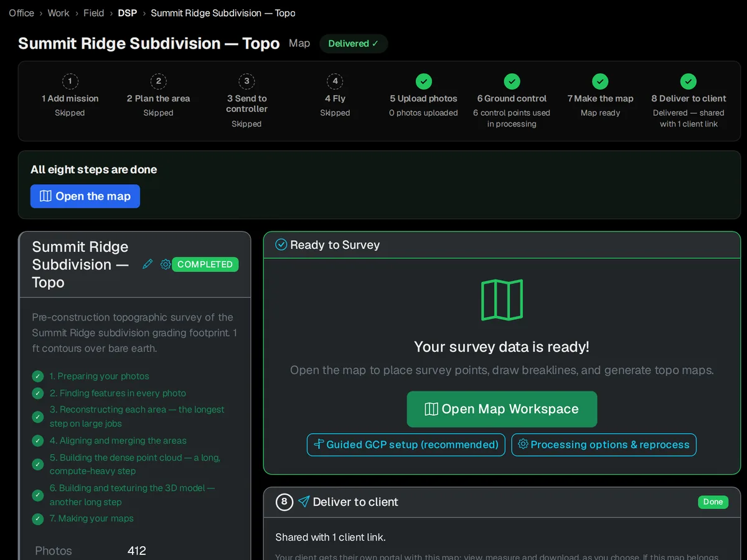The width and height of the screenshot is (747, 560).
Task: Open Map Workspace
Action: coord(502,409)
